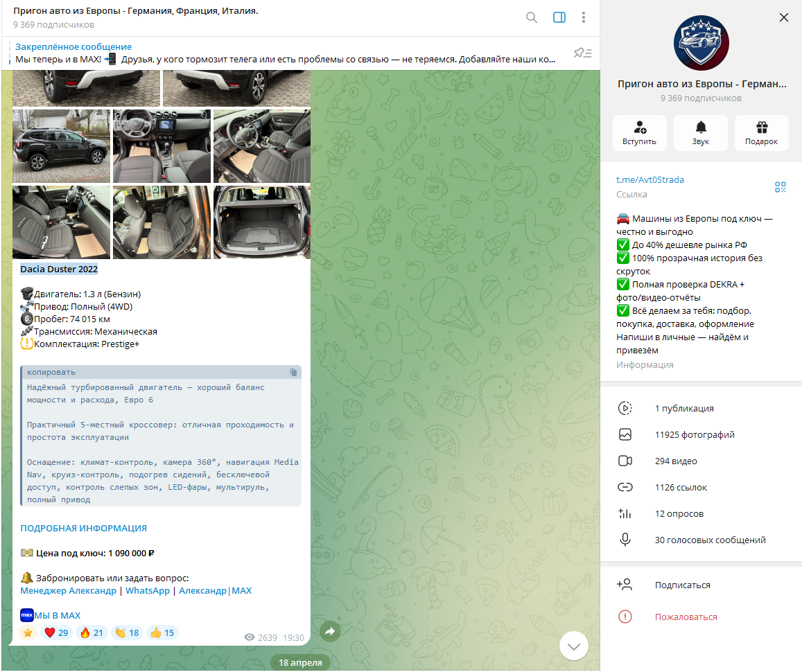The width and height of the screenshot is (802, 672).
Task: Add the clapping reaction with 18
Action: 127,633
